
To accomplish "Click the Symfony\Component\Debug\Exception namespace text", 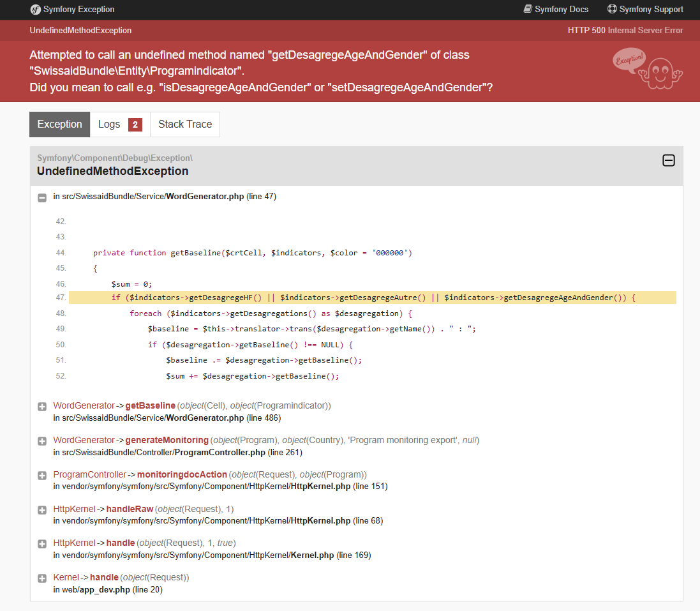I will point(115,158).
